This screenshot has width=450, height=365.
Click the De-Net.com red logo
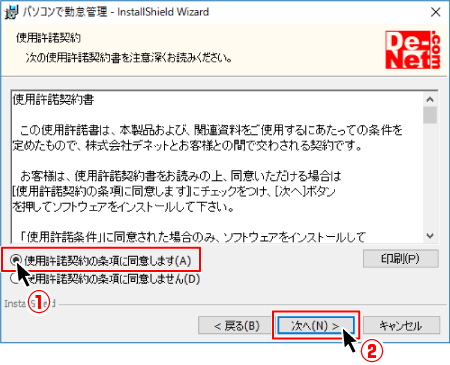[x=413, y=50]
